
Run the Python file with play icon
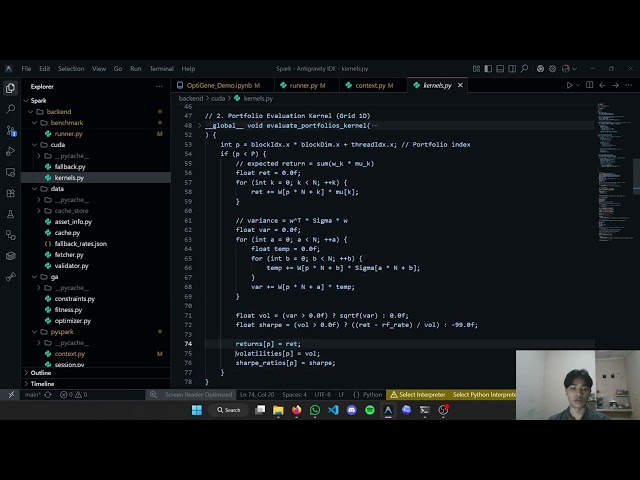pyautogui.click(x=569, y=85)
